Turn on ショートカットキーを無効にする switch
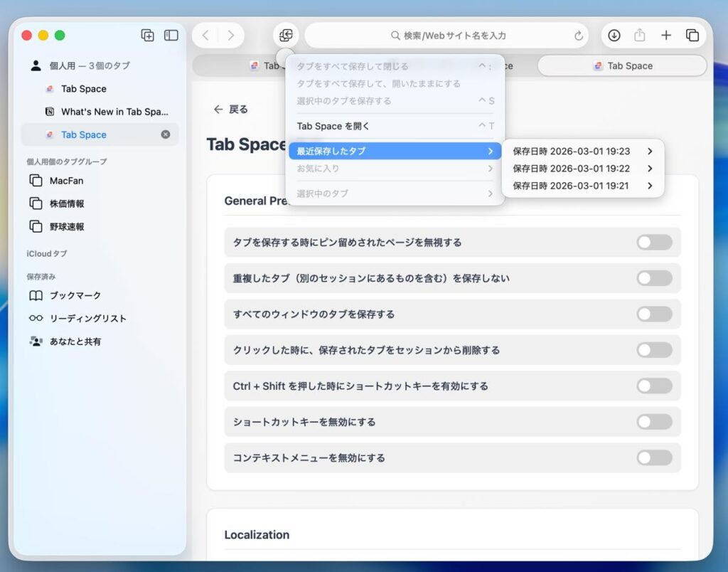The width and height of the screenshot is (728, 572). [x=654, y=422]
